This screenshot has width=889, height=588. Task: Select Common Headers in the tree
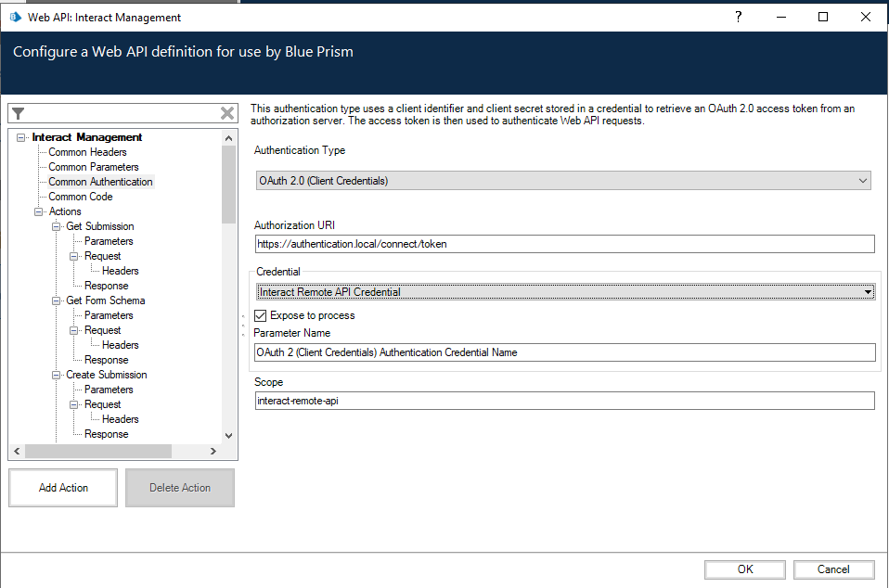point(87,152)
